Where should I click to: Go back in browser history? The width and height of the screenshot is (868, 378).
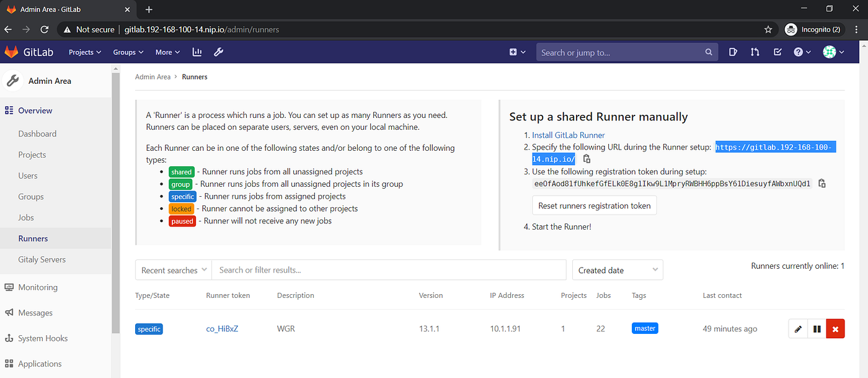[8, 29]
